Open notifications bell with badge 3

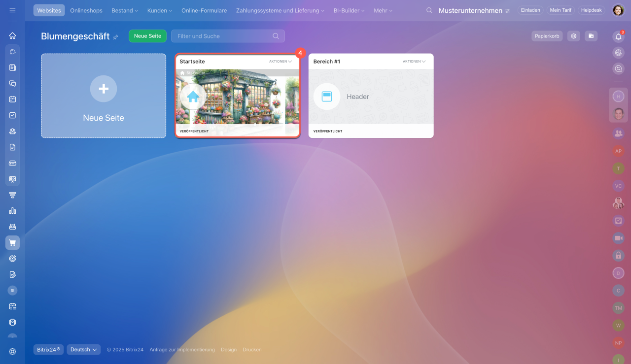(618, 36)
